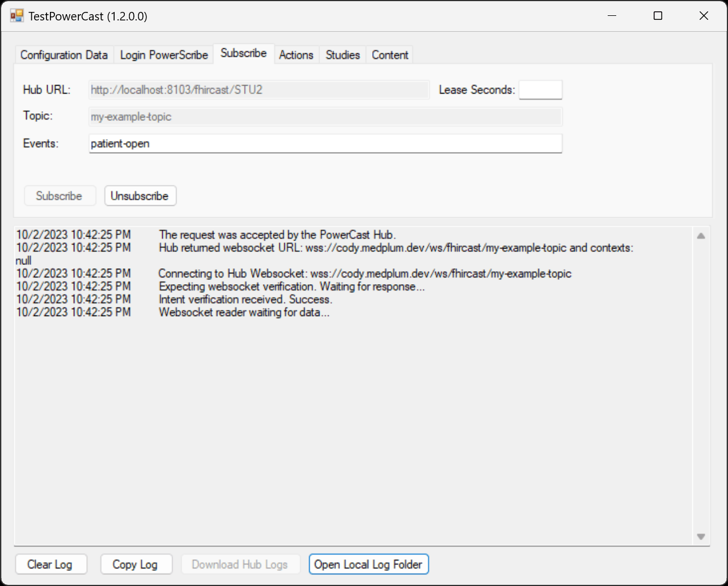Click the TestPowerCast app icon in title bar

pyautogui.click(x=16, y=16)
